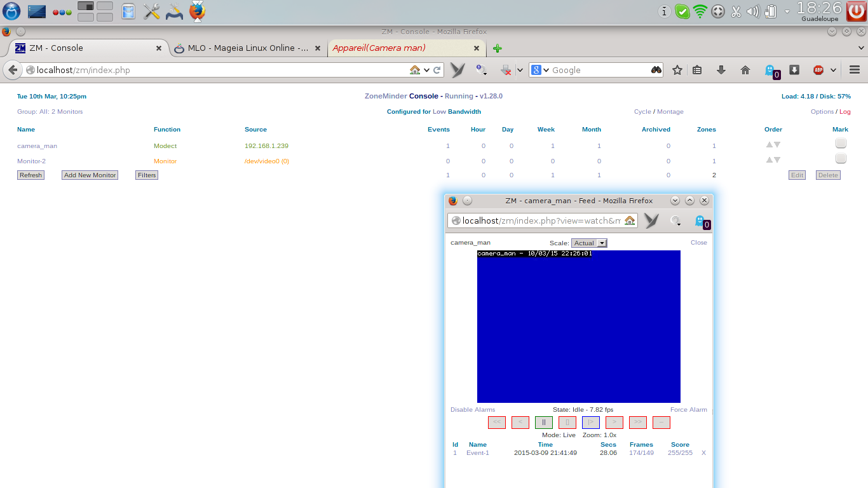Click Force Alarm in feed window
Screen dimensions: 868x488
(689, 410)
